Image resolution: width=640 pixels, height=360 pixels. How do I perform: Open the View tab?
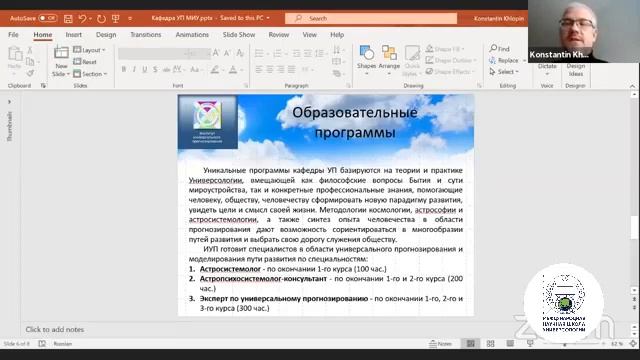[x=309, y=35]
